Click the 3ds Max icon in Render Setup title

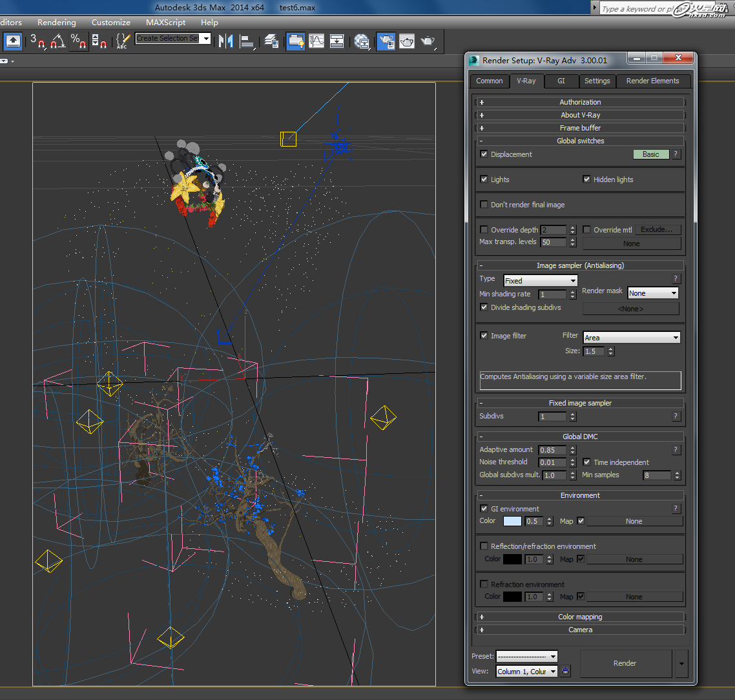(x=474, y=60)
